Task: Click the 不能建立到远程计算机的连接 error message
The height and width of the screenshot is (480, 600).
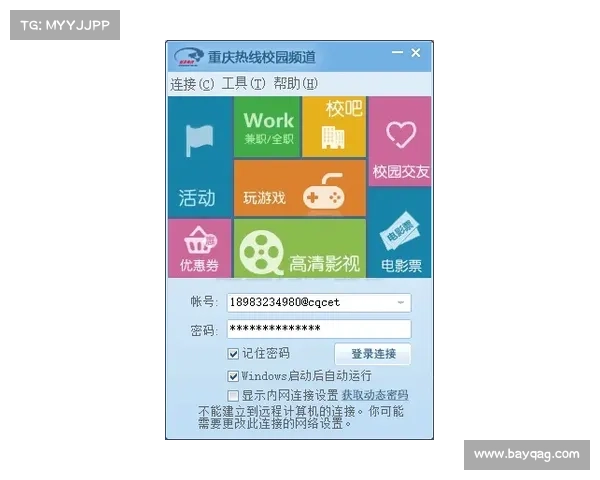Action: 301,417
